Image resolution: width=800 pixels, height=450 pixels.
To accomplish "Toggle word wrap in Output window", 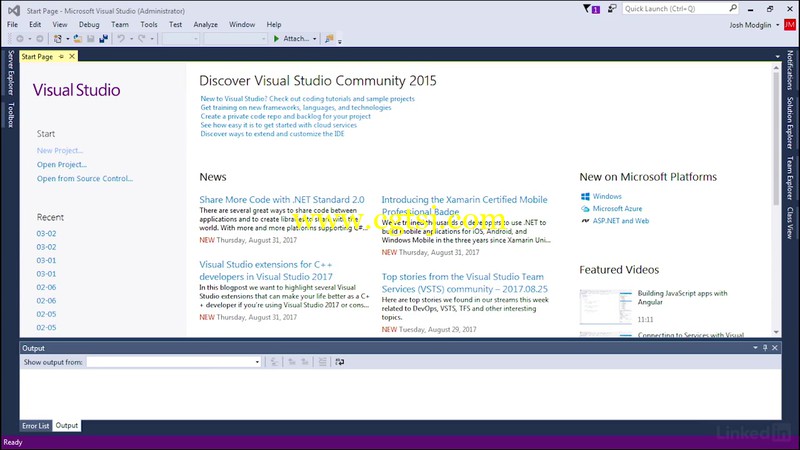I will (340, 362).
